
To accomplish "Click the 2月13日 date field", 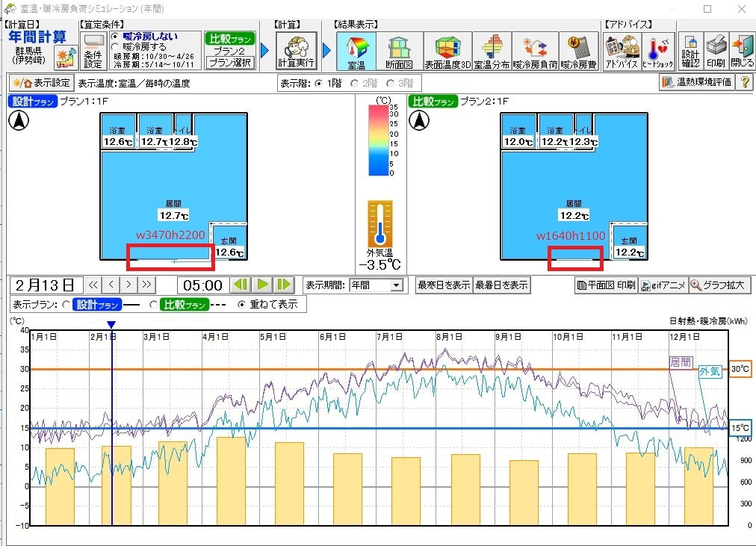I will (46, 285).
